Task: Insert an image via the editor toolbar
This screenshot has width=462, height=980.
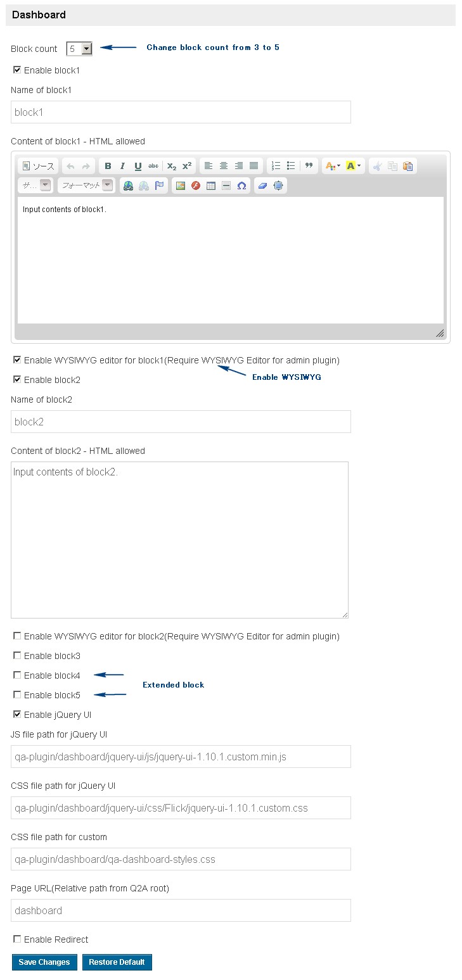Action: tap(181, 185)
